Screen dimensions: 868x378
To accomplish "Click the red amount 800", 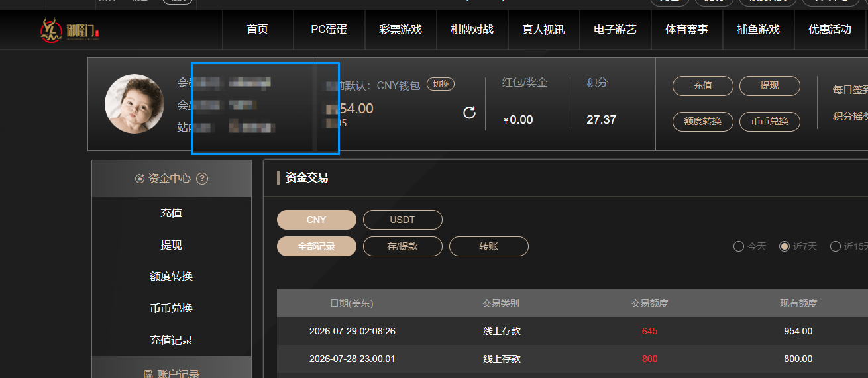I will 650,359.
